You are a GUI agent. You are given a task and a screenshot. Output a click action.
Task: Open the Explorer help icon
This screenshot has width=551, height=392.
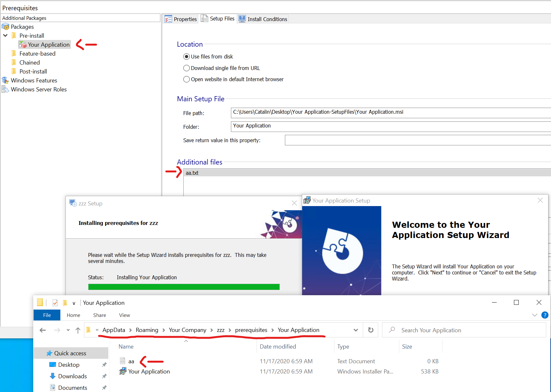(545, 315)
